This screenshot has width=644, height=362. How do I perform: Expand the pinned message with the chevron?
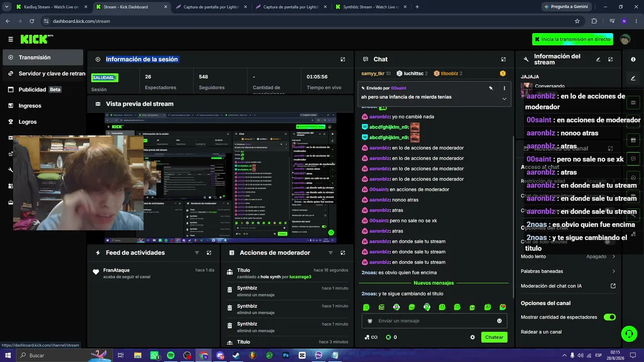[504, 99]
